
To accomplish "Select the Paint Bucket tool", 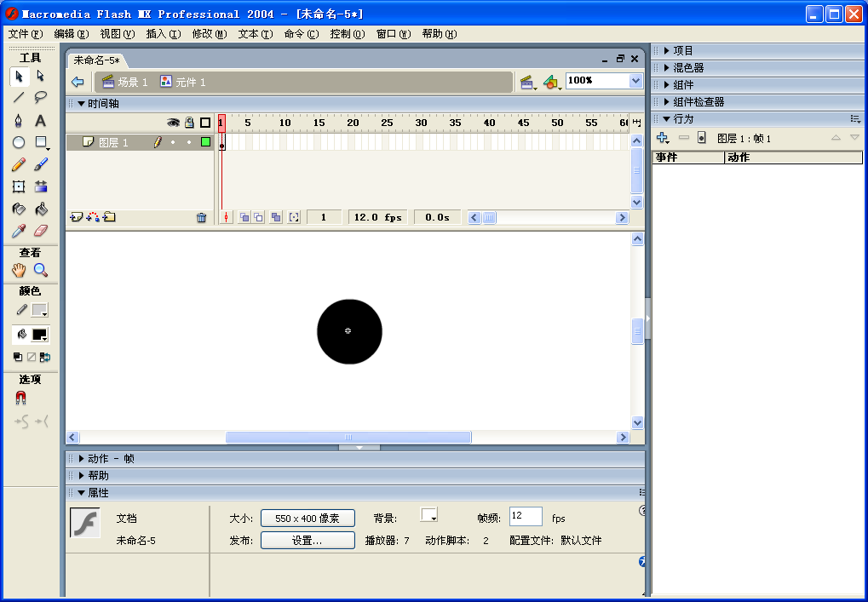I will [40, 209].
